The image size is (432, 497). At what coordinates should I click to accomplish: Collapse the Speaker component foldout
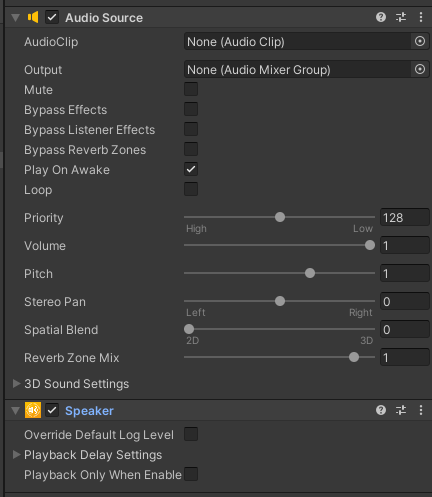click(15, 410)
